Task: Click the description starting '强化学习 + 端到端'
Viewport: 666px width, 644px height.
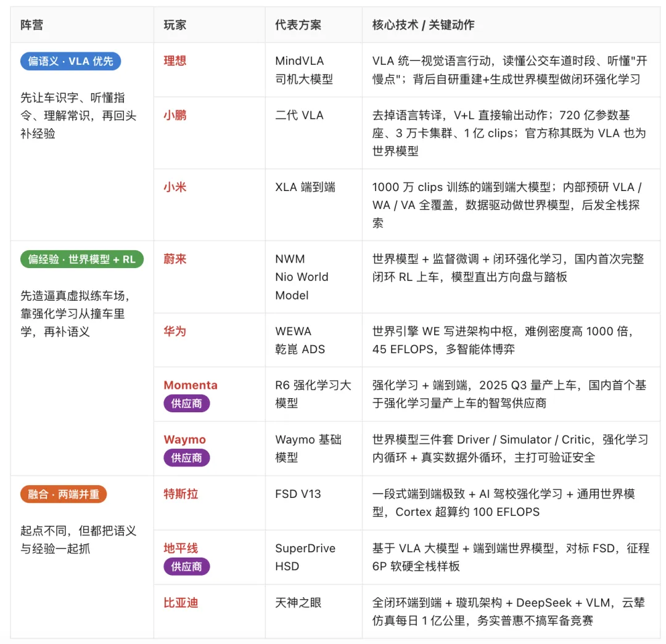Action: pyautogui.click(x=509, y=394)
